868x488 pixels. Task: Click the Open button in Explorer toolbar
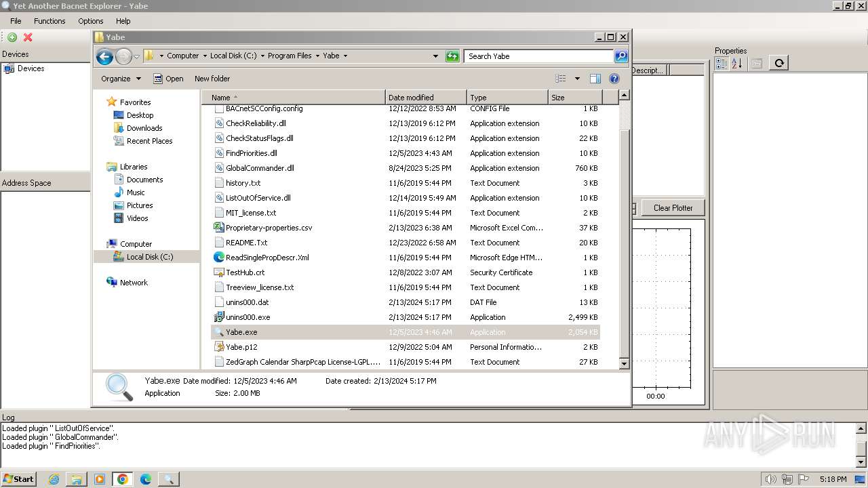[x=168, y=79]
